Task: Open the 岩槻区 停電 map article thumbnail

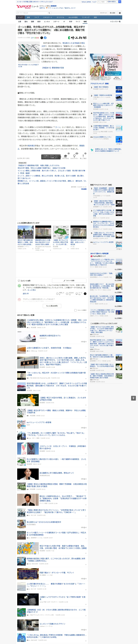Action: (28, 400)
